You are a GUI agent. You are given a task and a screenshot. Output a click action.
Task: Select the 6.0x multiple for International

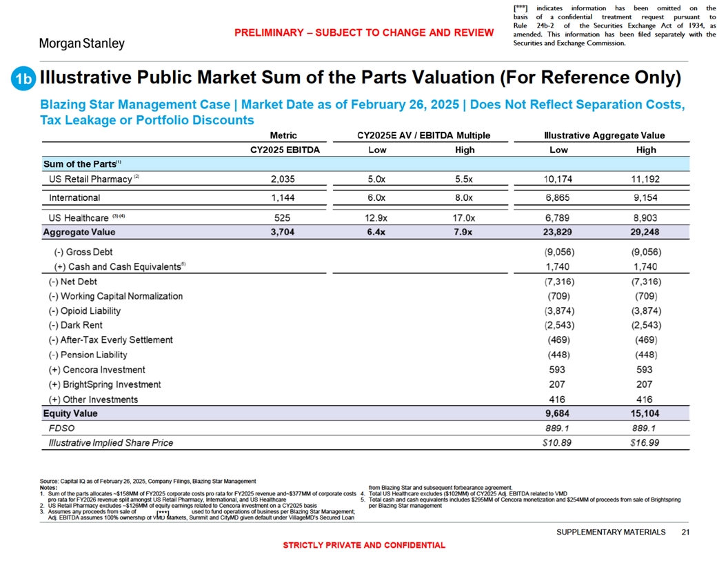point(376,197)
